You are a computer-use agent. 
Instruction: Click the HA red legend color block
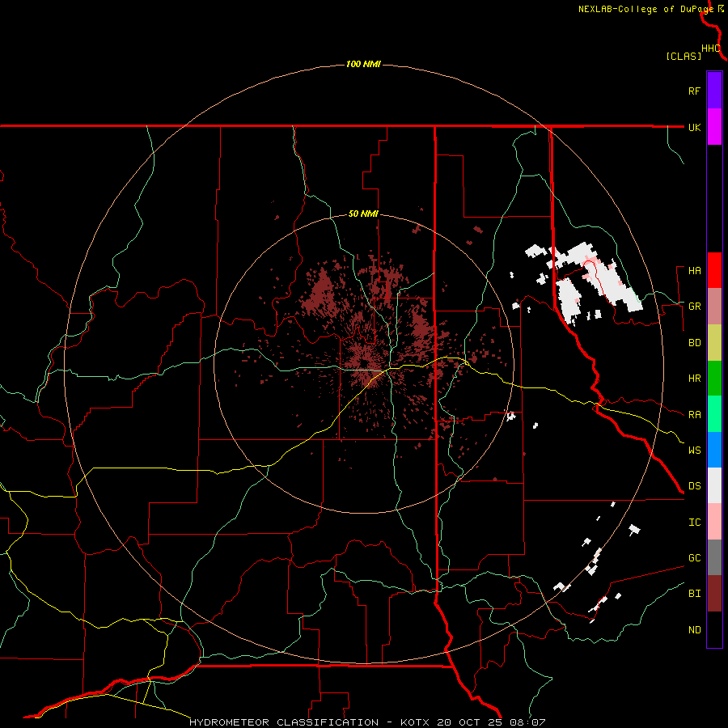(714, 270)
